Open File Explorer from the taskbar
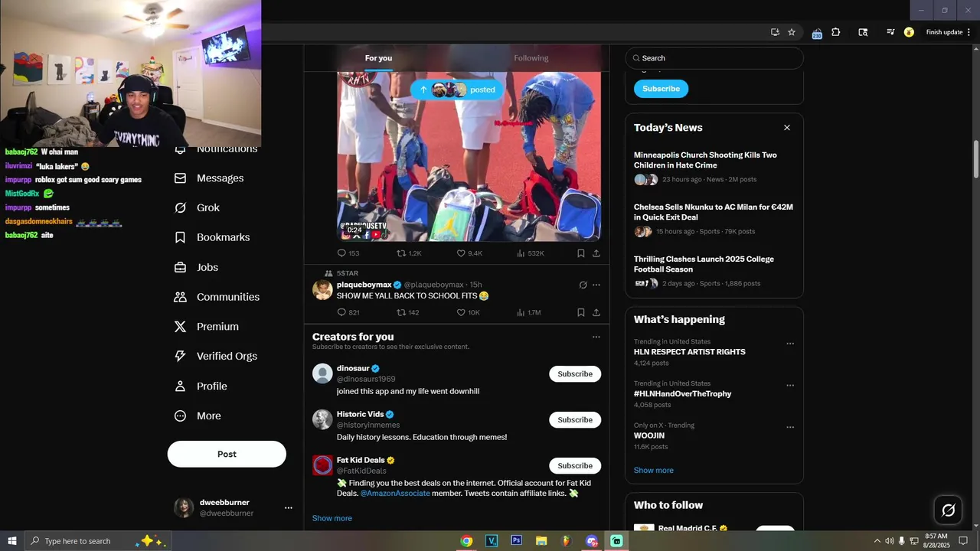980x551 pixels. pos(541,541)
